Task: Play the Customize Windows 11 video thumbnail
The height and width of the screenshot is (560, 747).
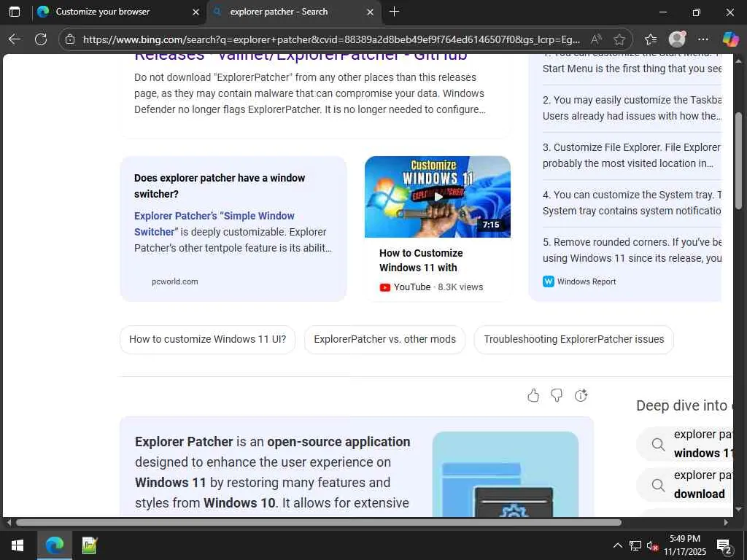Action: (438, 197)
